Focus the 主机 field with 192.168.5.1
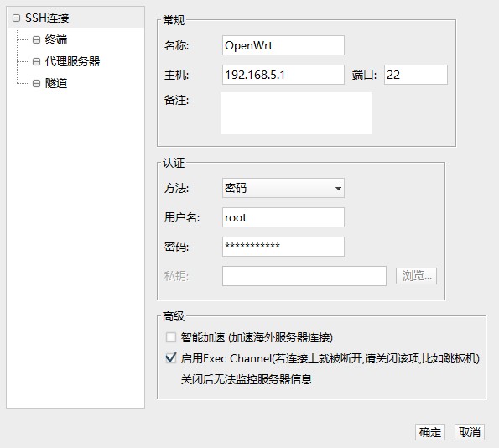The image size is (499, 448). [x=283, y=75]
